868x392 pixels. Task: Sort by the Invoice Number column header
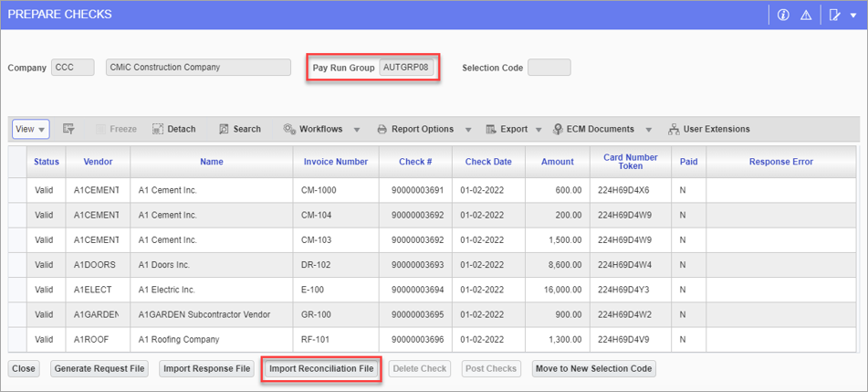click(336, 162)
